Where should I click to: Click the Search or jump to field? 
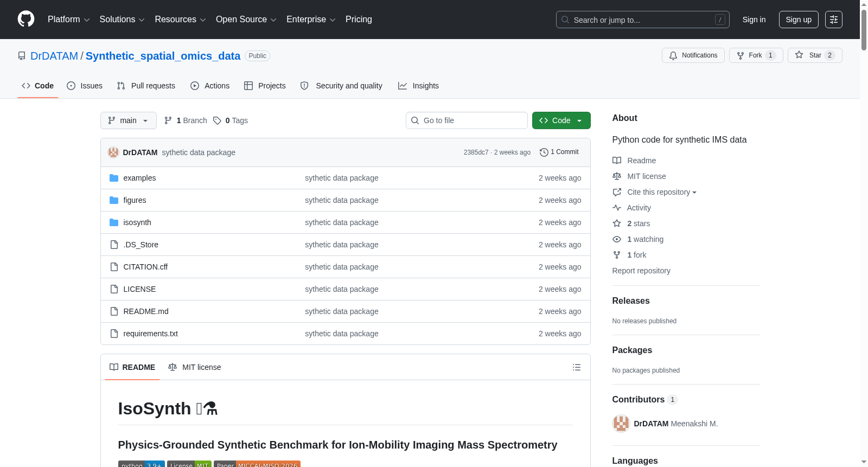643,20
